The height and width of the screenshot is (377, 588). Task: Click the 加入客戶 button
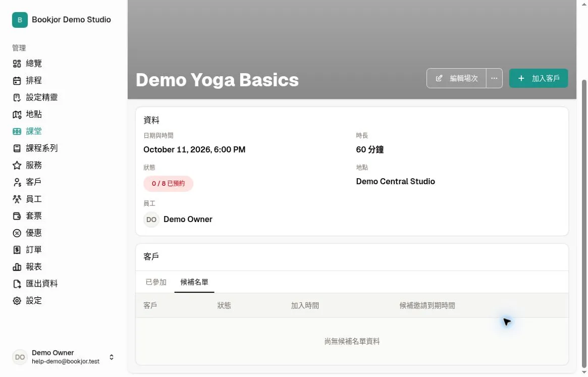click(x=539, y=78)
